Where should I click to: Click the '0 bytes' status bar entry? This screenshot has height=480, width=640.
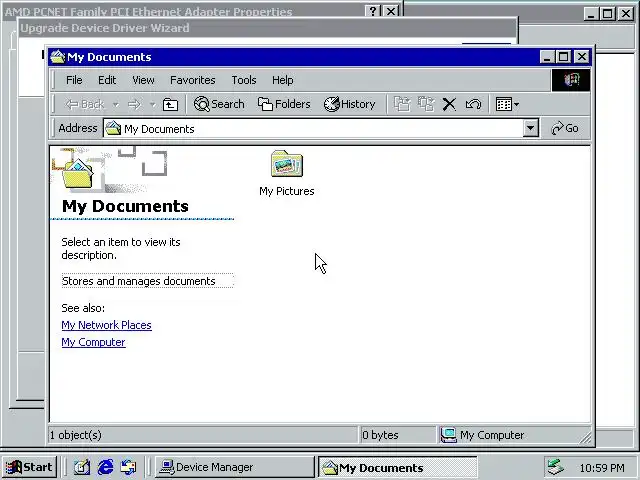tap(380, 435)
